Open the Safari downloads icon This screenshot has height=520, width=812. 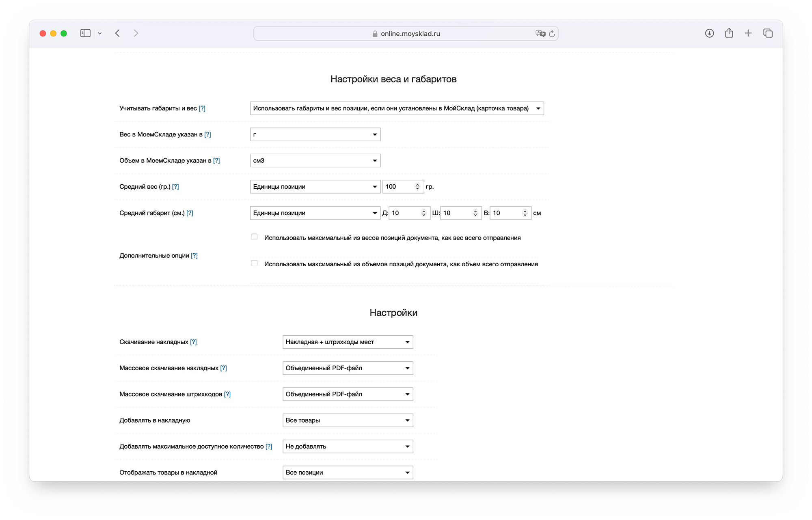(x=709, y=33)
